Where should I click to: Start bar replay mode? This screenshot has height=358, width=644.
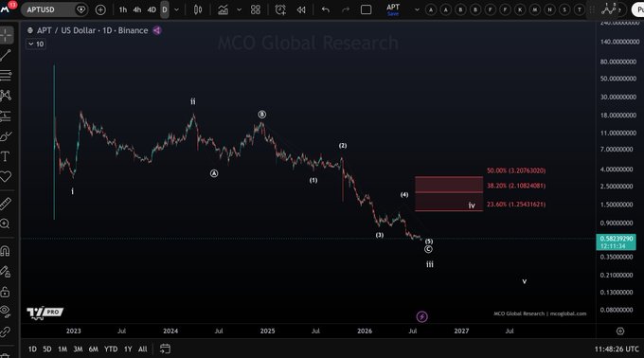click(301, 9)
